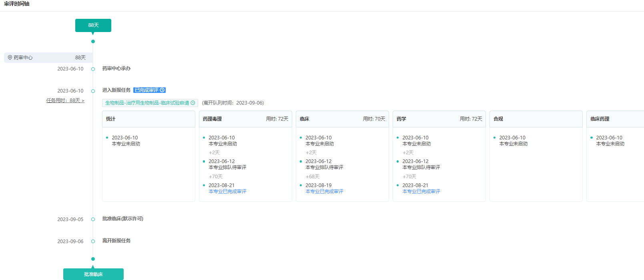644x280 pixels.
Task: Collapse the 药审中心 88天 stage row
Action: click(x=48, y=58)
